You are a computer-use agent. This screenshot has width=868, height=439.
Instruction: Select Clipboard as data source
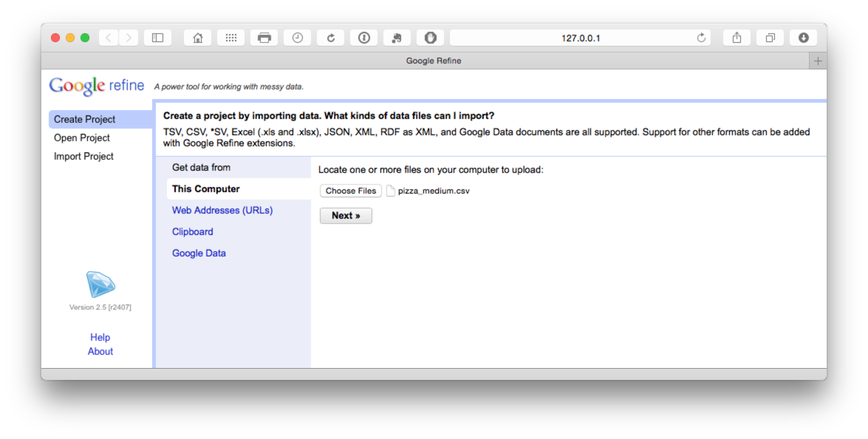click(192, 232)
